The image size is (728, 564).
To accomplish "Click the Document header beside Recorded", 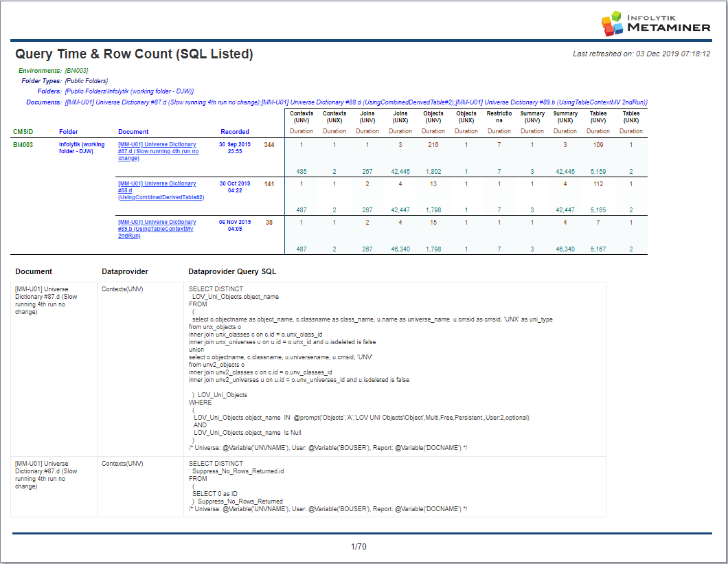I will [133, 132].
